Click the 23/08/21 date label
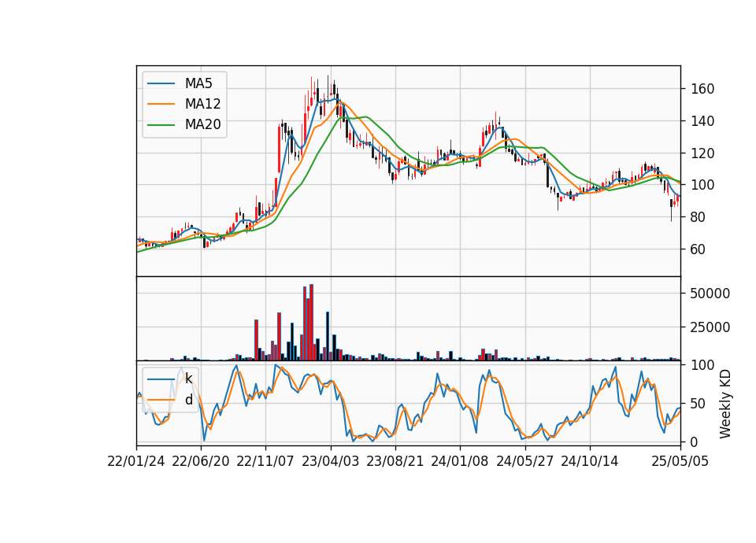The image size is (756, 543). point(395,462)
